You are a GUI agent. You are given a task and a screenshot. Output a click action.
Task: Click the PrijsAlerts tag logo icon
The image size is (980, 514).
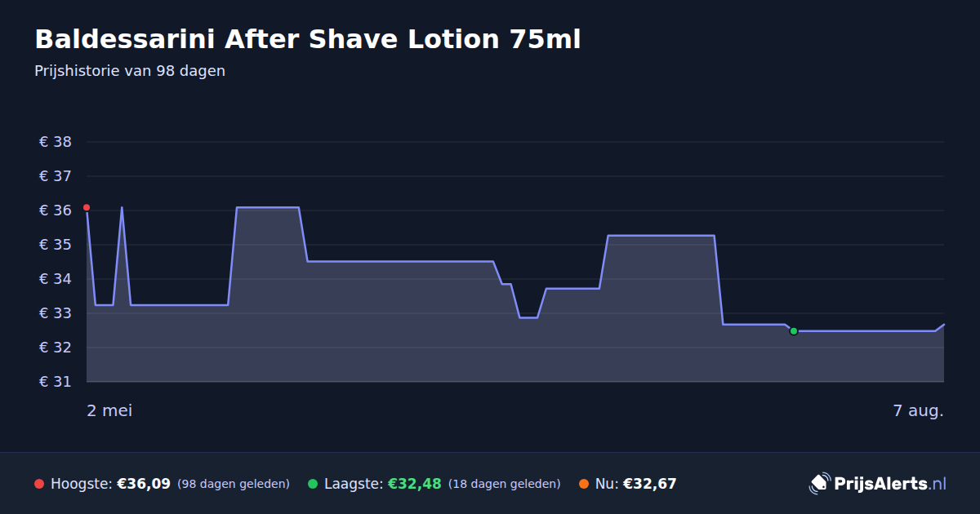[x=819, y=484]
